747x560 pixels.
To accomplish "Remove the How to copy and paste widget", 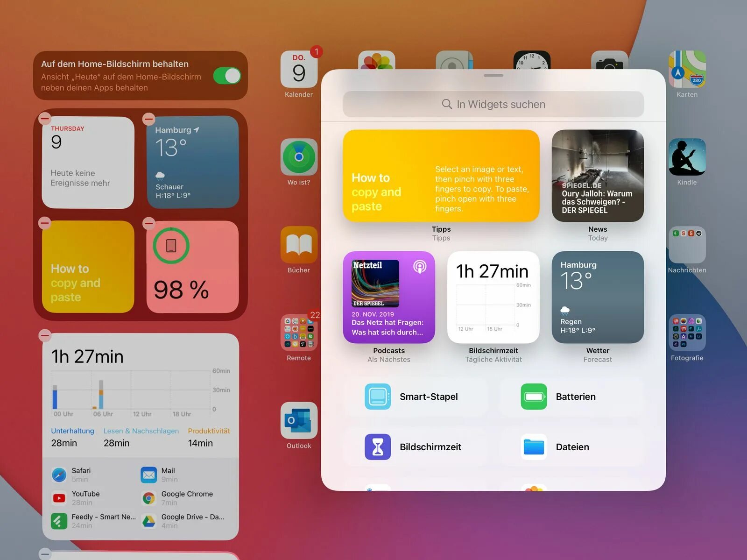I will 45,223.
